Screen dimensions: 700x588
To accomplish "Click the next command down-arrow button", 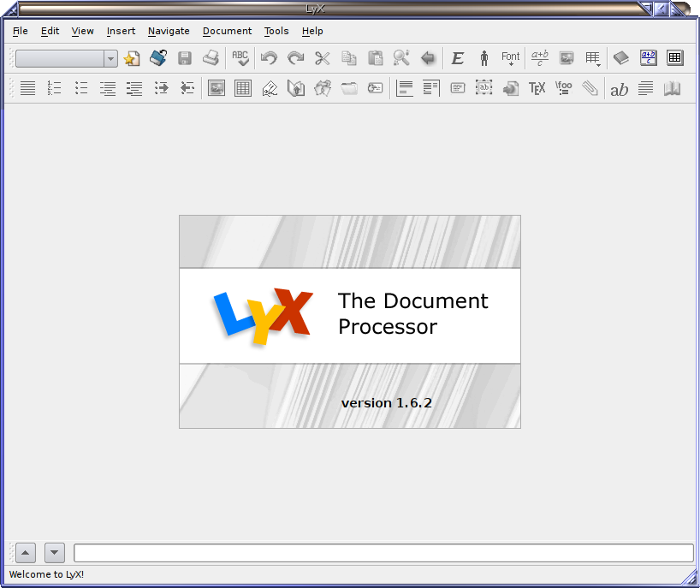I will 55,553.
